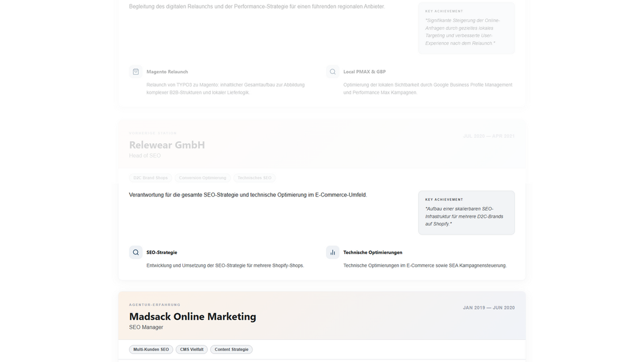Click the Local PMAX & GBP title

(365, 72)
